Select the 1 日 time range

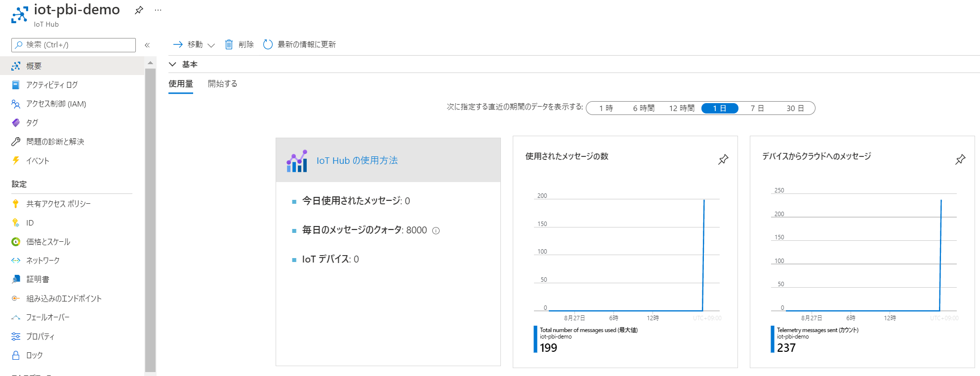720,108
